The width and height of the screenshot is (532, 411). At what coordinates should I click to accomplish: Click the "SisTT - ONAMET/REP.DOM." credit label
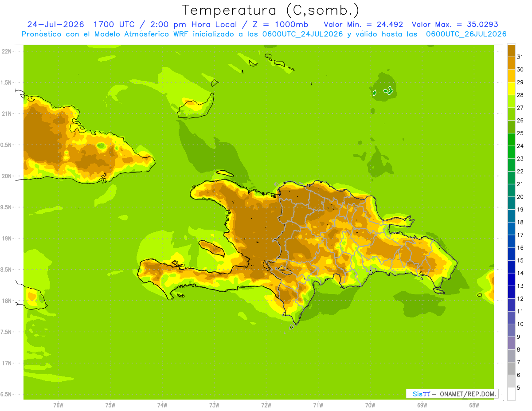(x=452, y=394)
